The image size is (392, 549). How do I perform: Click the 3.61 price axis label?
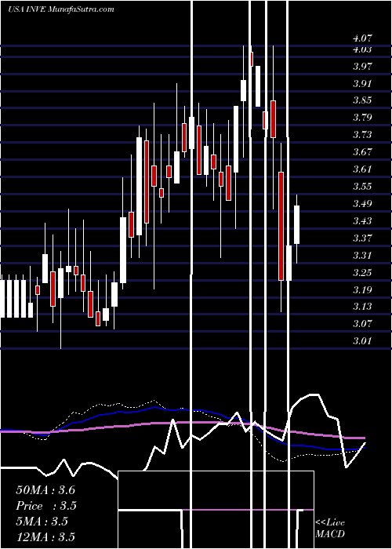click(x=362, y=169)
